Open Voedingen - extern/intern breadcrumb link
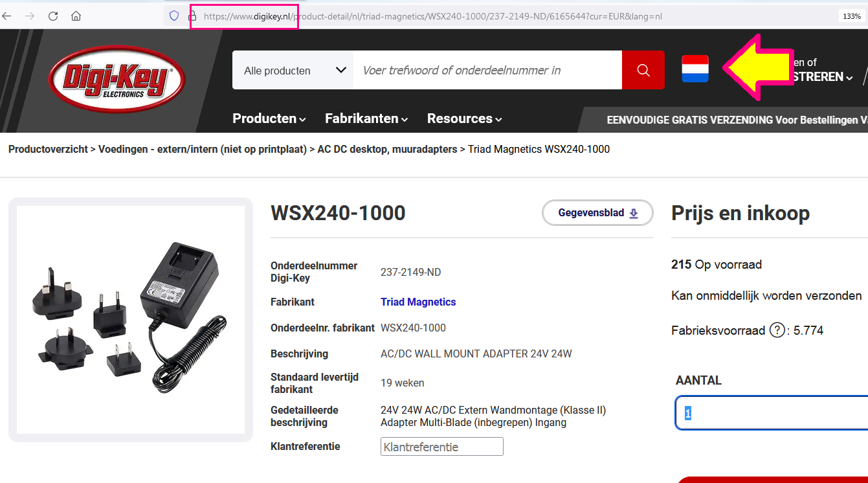Screen dimensions: 868x483 [203, 149]
